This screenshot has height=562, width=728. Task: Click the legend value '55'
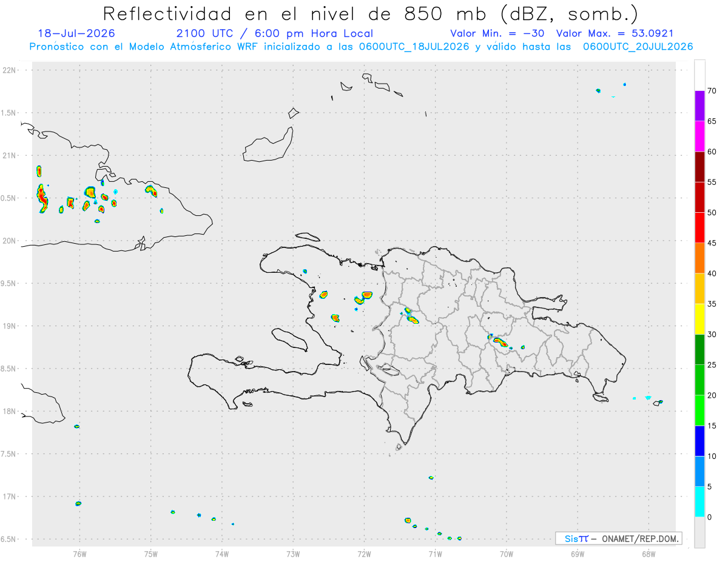[x=712, y=182]
